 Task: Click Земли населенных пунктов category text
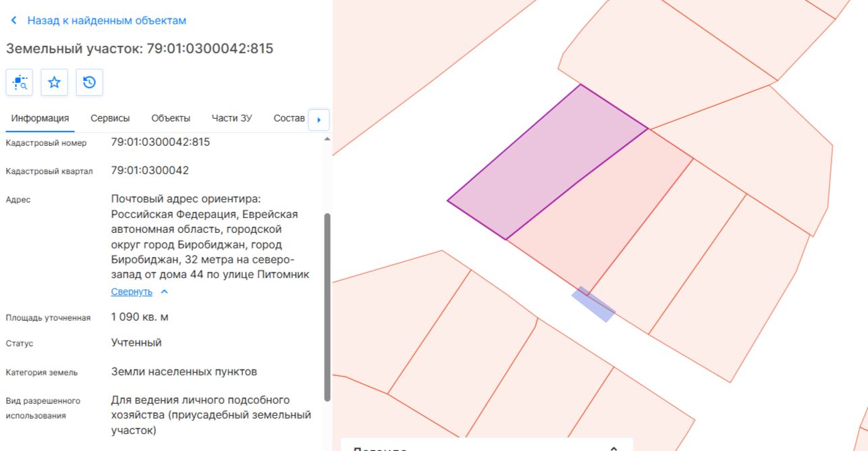(x=184, y=371)
